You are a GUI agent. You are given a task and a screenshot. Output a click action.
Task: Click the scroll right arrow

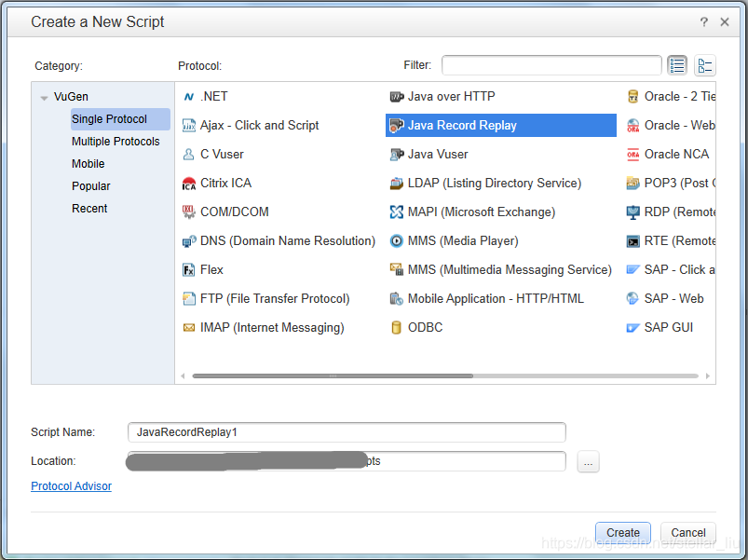707,376
